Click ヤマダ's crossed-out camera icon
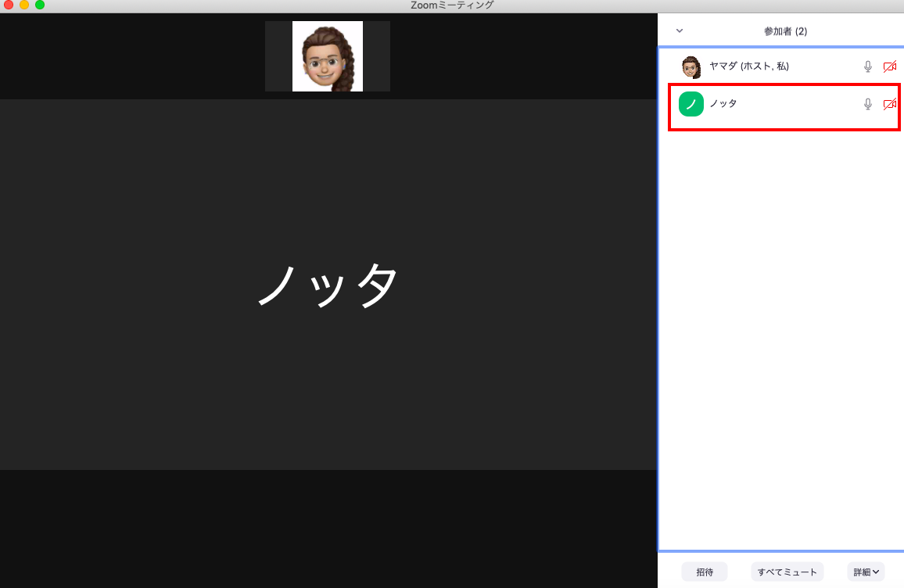The image size is (904, 588). (x=890, y=66)
